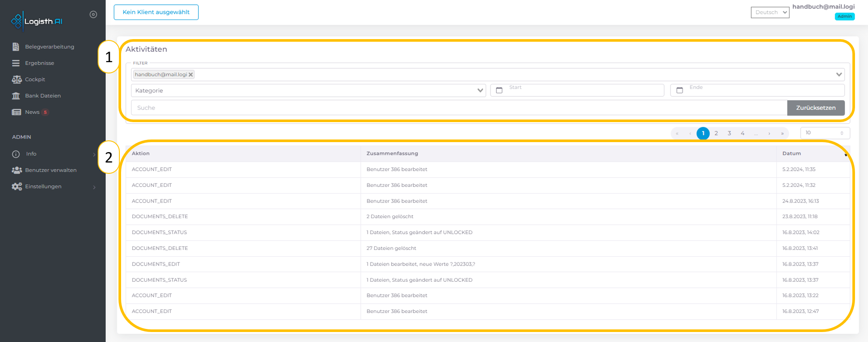Image resolution: width=868 pixels, height=342 pixels.
Task: Click the red News badge showing 5
Action: (x=45, y=112)
